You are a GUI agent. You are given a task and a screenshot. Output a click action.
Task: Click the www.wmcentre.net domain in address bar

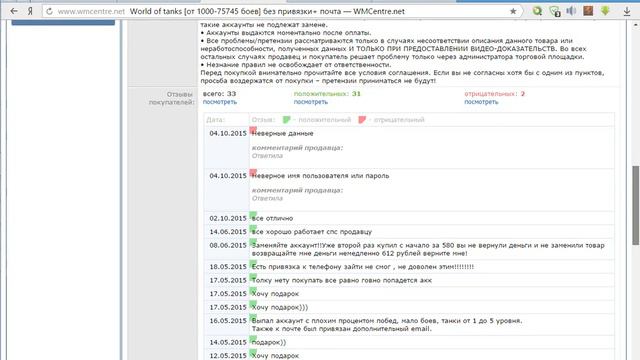[x=91, y=11]
